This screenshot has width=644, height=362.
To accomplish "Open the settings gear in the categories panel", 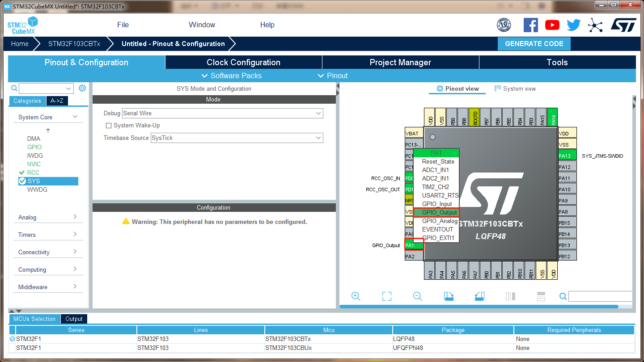I will point(82,88).
